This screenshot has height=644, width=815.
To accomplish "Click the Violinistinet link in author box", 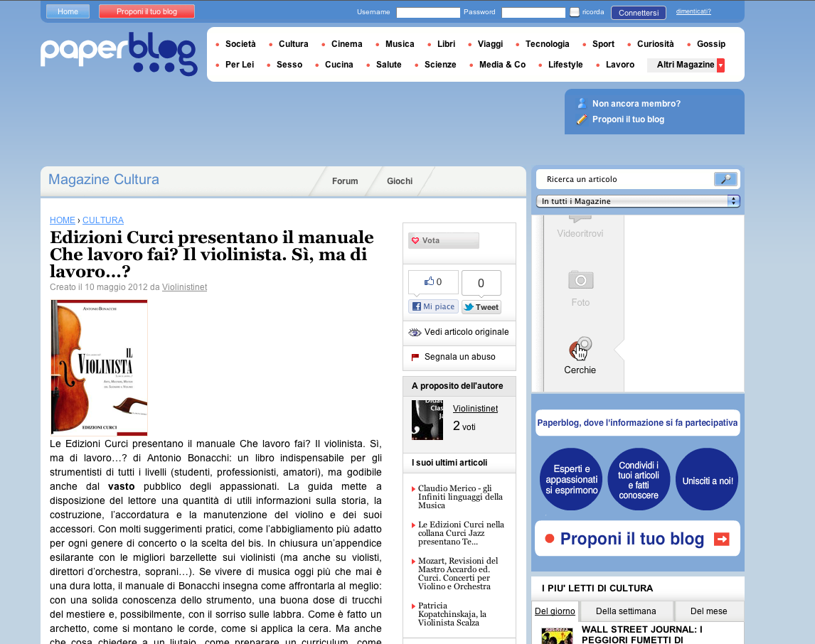I will [475, 409].
